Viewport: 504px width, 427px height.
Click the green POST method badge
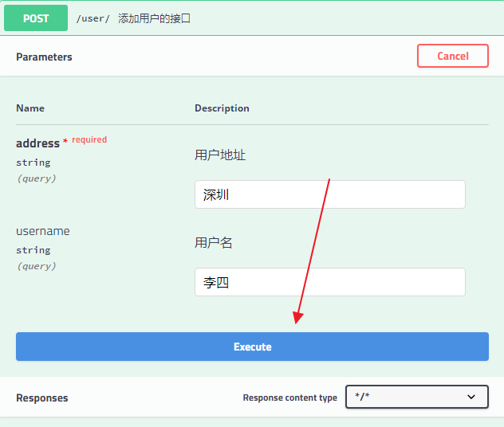point(36,18)
